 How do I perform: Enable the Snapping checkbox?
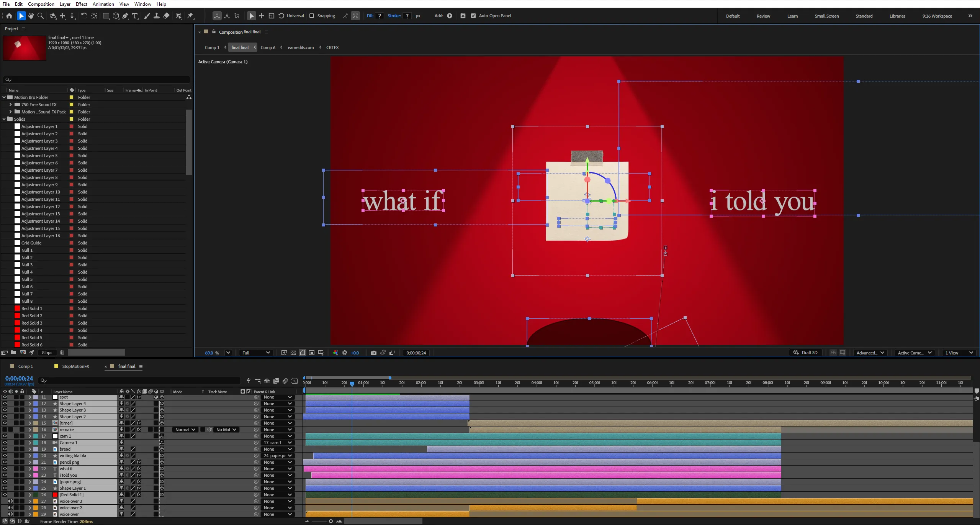pos(312,16)
